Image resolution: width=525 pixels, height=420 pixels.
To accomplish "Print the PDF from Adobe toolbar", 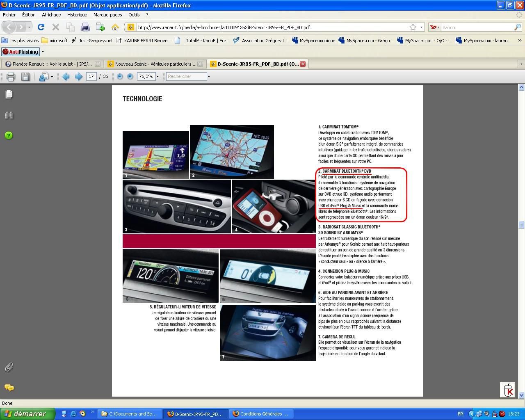I will pos(11,76).
